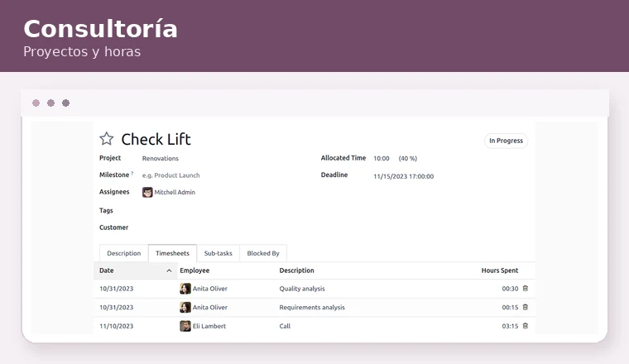Select the Timesheets tab
The image size is (629, 364).
click(x=172, y=253)
